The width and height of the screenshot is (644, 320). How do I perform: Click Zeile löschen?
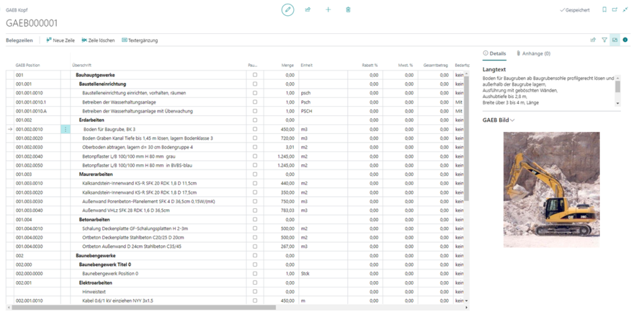(98, 40)
